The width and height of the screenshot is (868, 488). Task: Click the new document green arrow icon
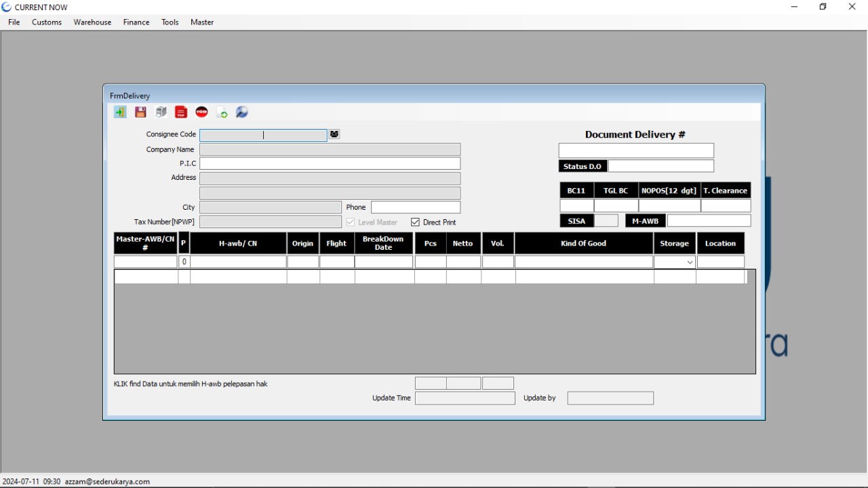[222, 113]
